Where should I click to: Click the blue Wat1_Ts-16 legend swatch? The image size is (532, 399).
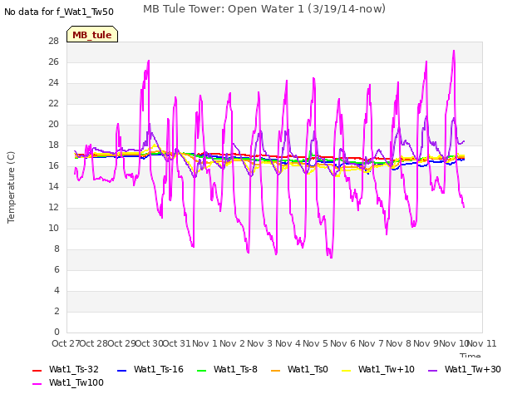click(x=122, y=370)
